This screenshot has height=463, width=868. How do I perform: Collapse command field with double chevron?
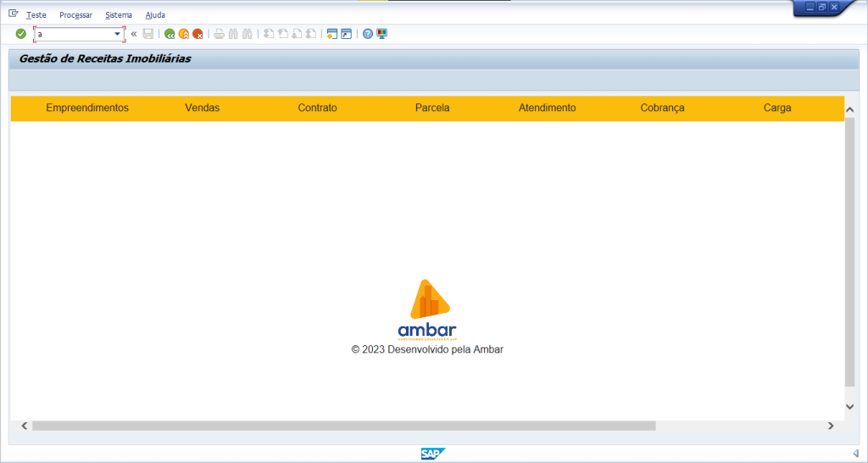pos(134,34)
